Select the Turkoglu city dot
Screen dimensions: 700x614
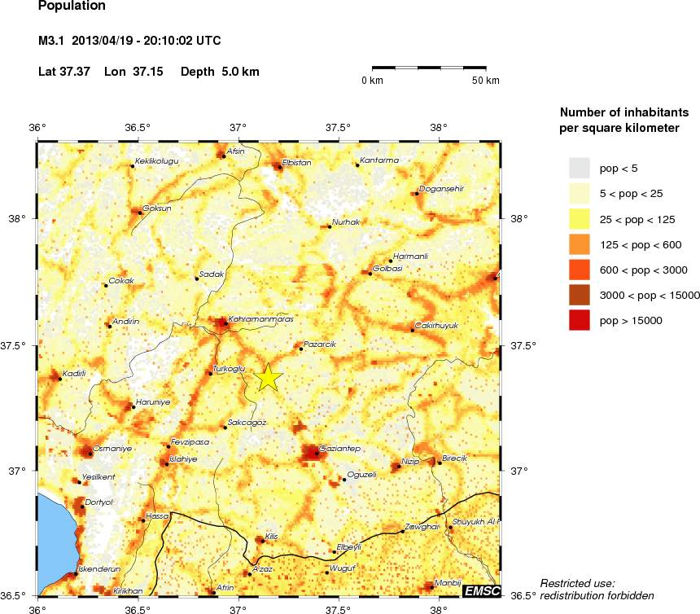(x=210, y=373)
